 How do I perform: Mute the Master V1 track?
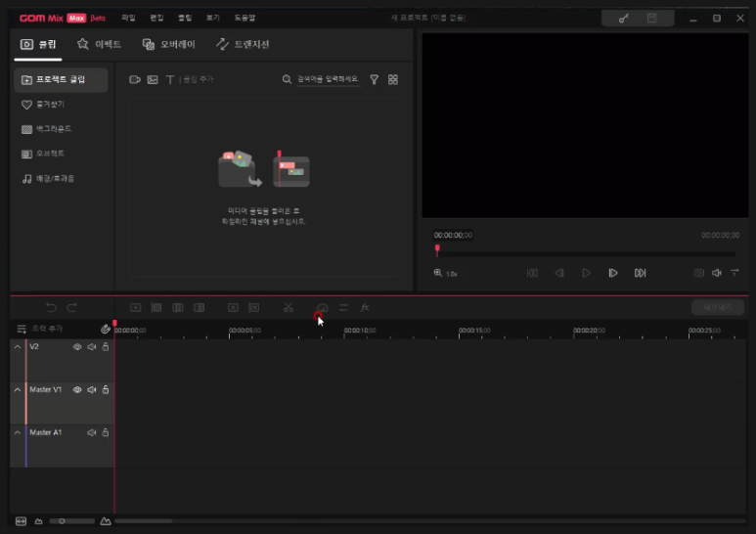coord(92,389)
